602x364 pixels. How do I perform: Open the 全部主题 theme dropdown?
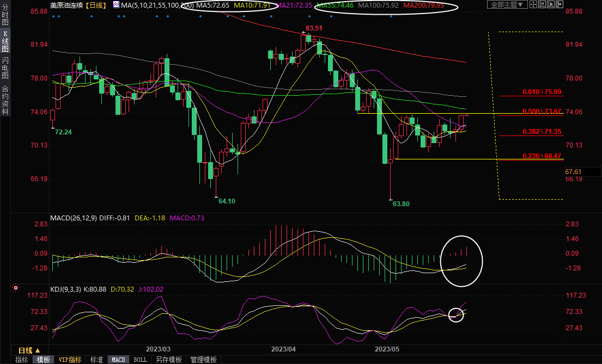click(507, 4)
